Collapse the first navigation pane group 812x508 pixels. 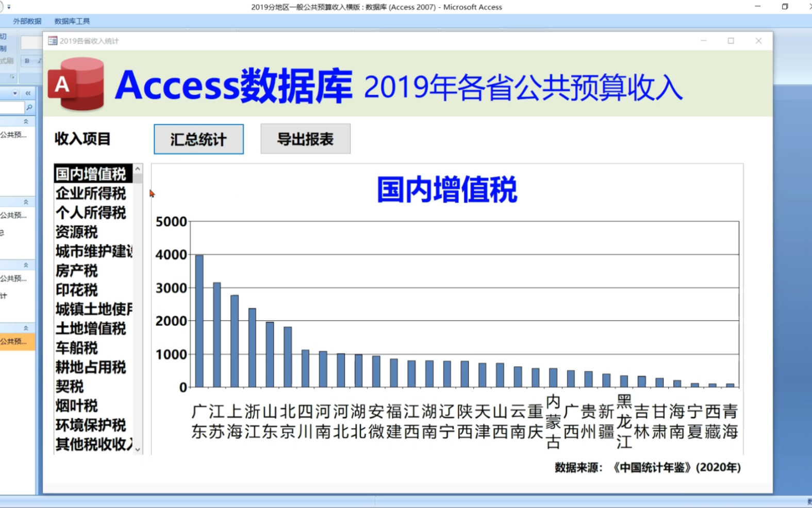pyautogui.click(x=26, y=121)
